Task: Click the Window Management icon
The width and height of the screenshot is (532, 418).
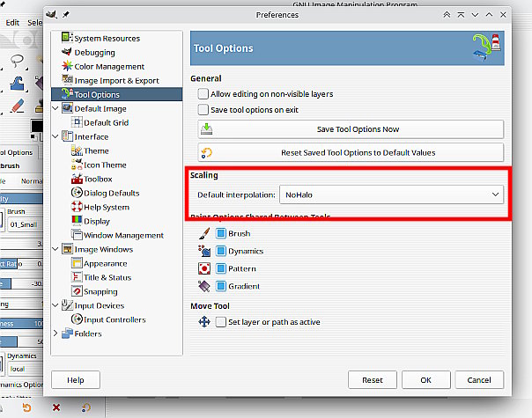Action: point(77,235)
